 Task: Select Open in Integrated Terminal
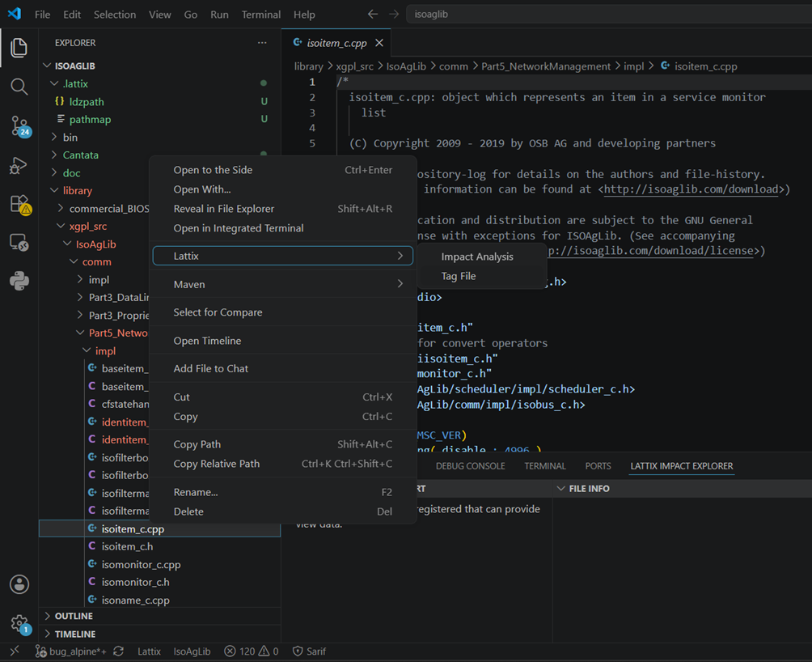click(283, 228)
